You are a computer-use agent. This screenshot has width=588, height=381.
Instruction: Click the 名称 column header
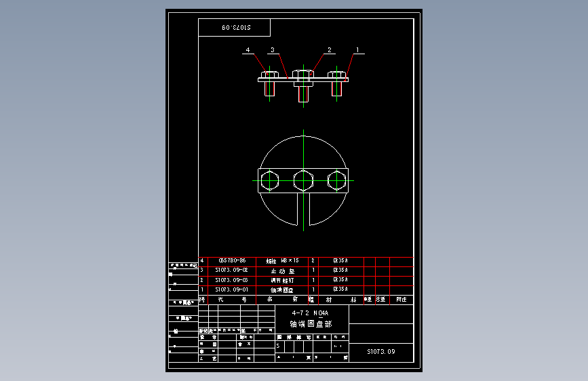click(x=282, y=299)
